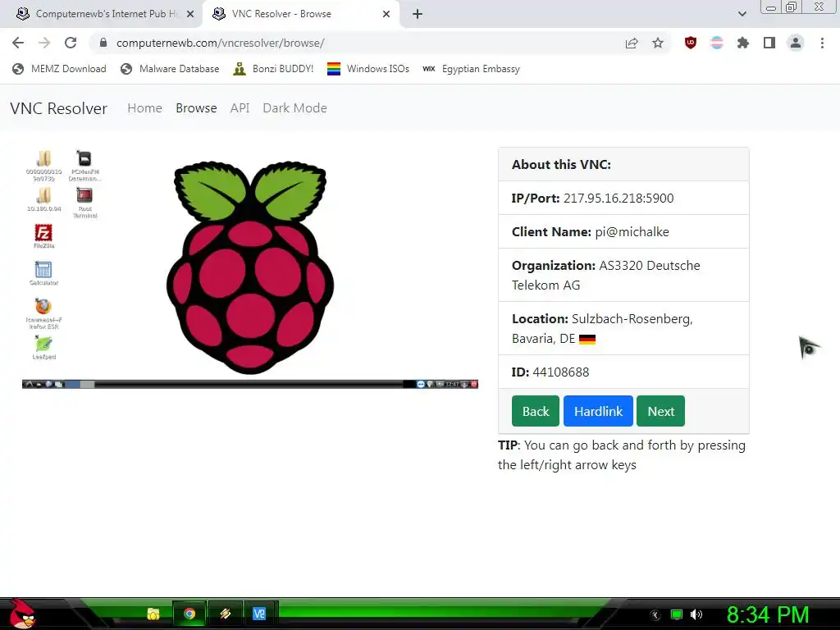Image resolution: width=840 pixels, height=630 pixels.
Task: View site security lock icon
Action: 103,43
